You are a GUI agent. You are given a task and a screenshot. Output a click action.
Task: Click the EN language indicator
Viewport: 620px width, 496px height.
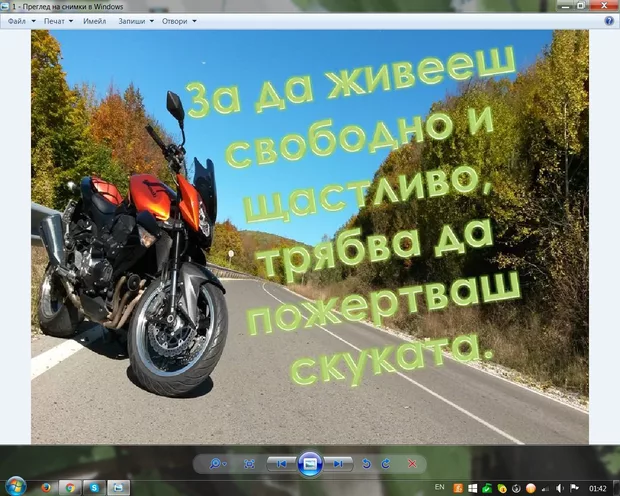[439, 487]
